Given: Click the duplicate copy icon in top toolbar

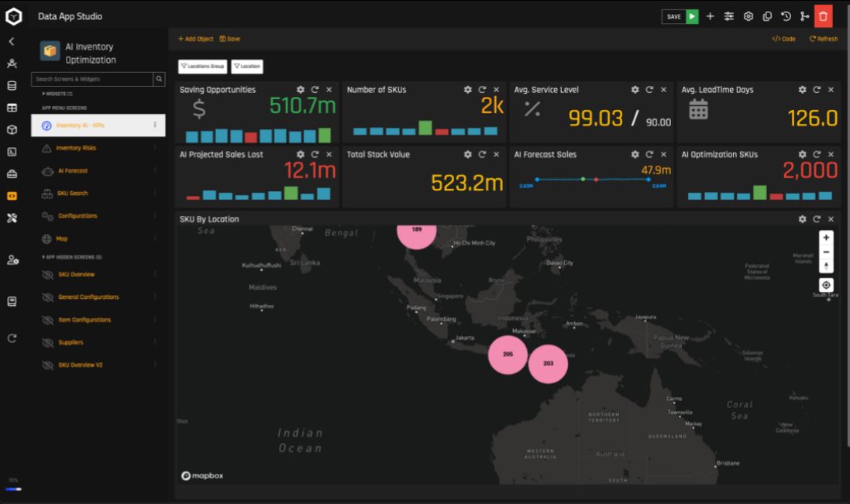Looking at the screenshot, I should click(767, 17).
